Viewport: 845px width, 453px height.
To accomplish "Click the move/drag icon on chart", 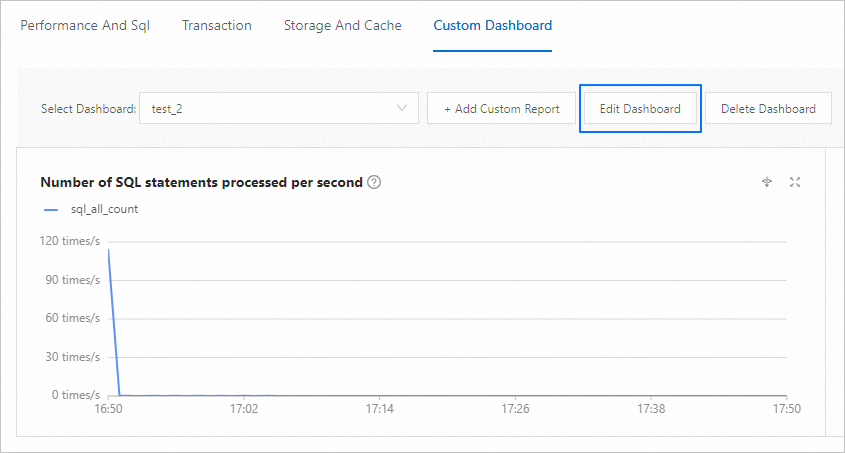I will (767, 182).
